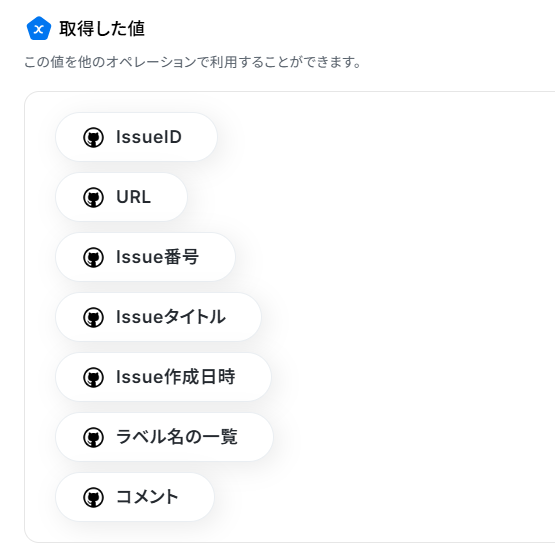Click the GitHub icon in the IssueID chip
The image size is (555, 553).
pyautogui.click(x=93, y=137)
